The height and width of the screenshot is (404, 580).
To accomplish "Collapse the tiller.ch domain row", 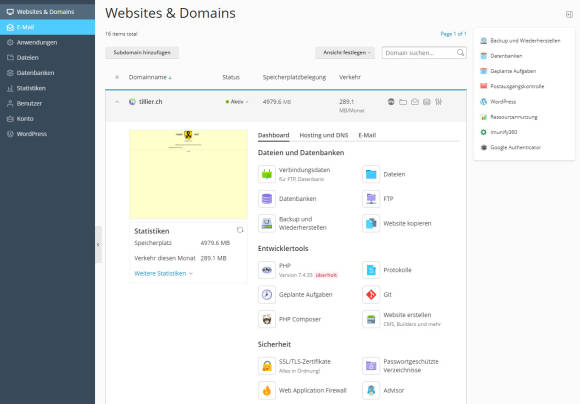I will click(117, 102).
